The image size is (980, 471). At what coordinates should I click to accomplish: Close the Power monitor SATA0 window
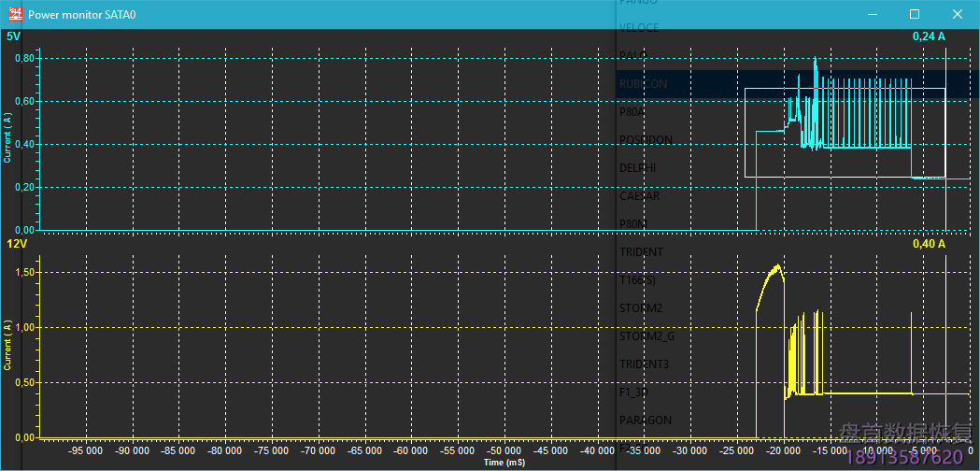[958, 14]
